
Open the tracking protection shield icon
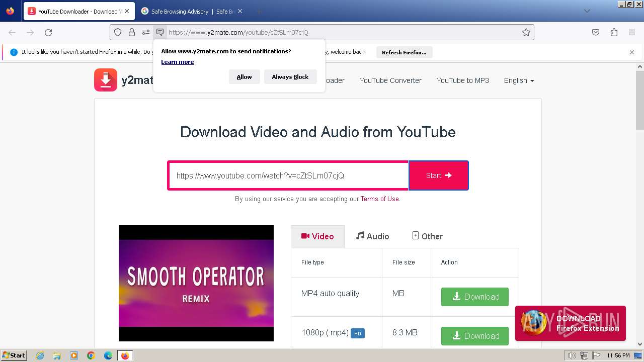click(x=118, y=32)
